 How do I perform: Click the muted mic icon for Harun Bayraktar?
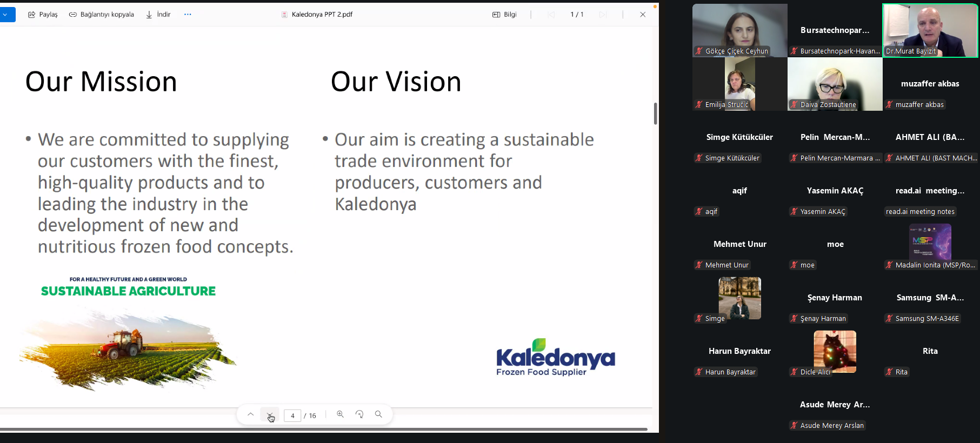click(699, 372)
